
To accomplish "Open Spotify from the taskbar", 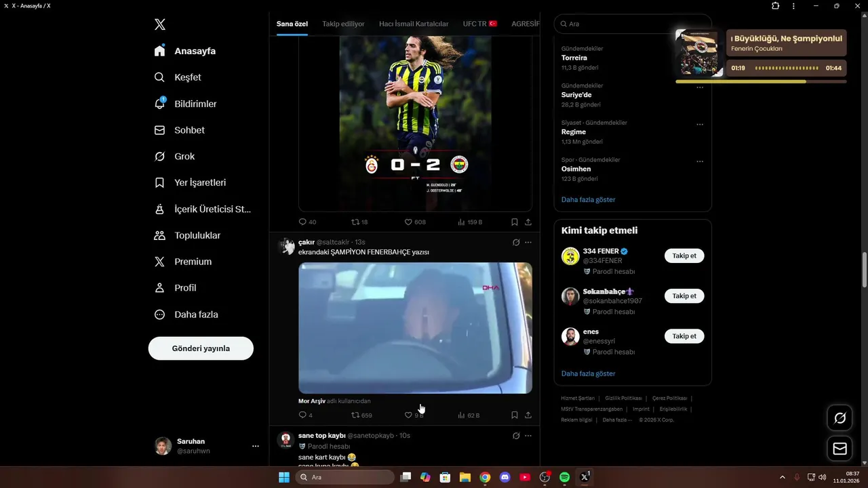I will (x=564, y=477).
